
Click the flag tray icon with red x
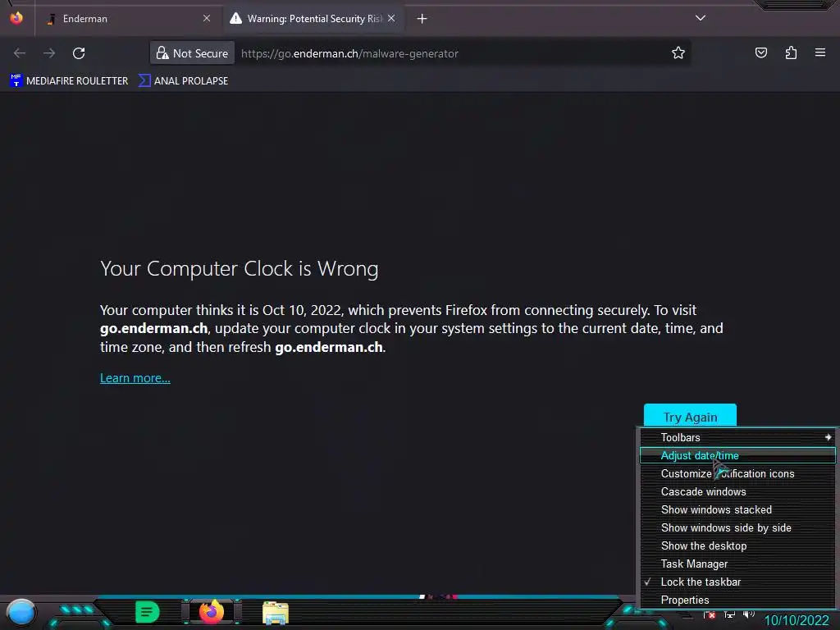click(x=710, y=615)
